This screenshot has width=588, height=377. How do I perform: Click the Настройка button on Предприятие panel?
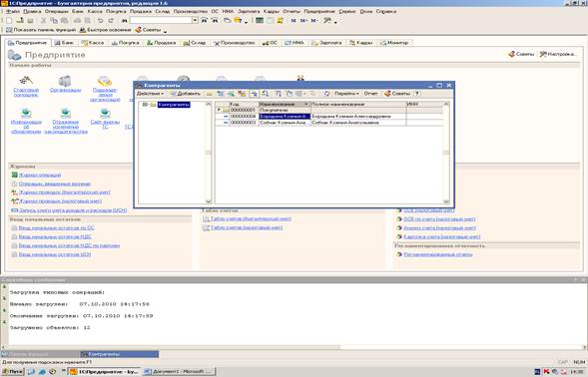pyautogui.click(x=557, y=54)
